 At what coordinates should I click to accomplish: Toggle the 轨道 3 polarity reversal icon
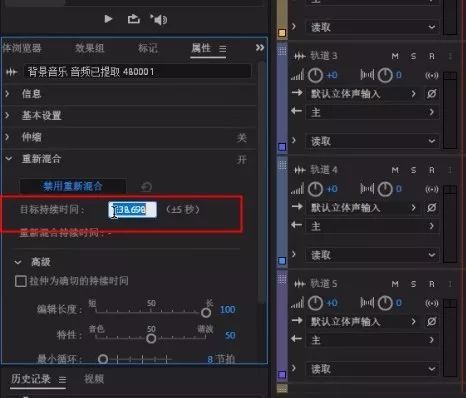pyautogui.click(x=431, y=94)
